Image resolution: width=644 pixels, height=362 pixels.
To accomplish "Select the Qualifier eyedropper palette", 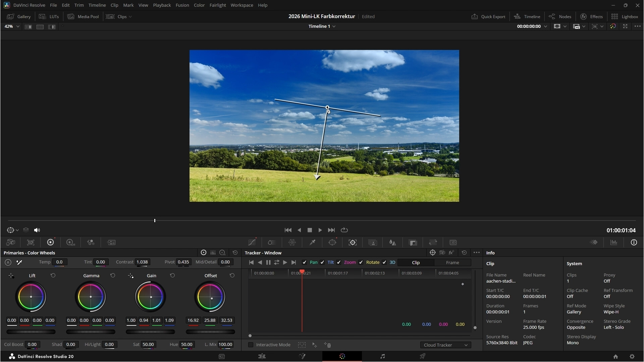I will coord(312,242).
